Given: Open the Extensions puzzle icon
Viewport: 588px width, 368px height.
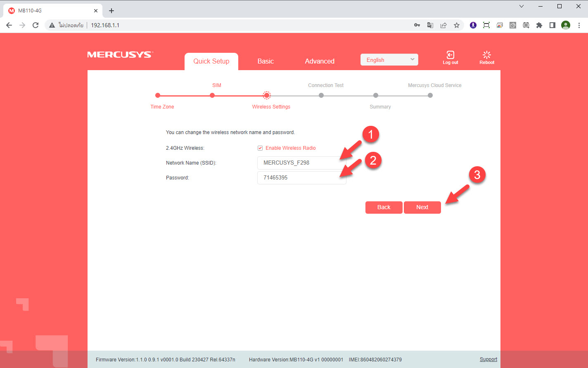Looking at the screenshot, I should [539, 25].
